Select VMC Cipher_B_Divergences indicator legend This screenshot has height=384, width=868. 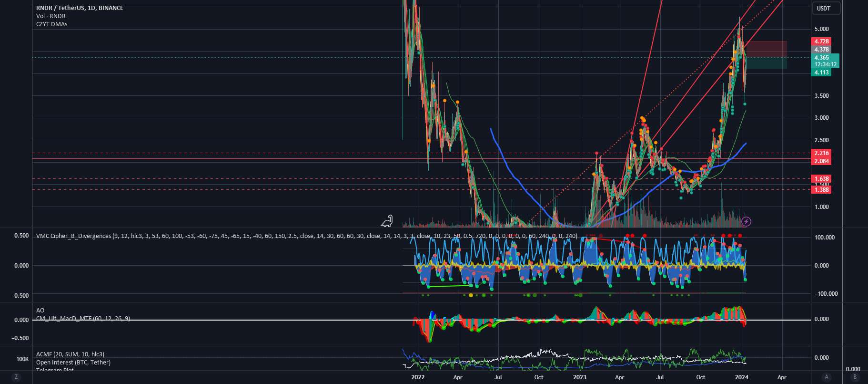coord(307,236)
